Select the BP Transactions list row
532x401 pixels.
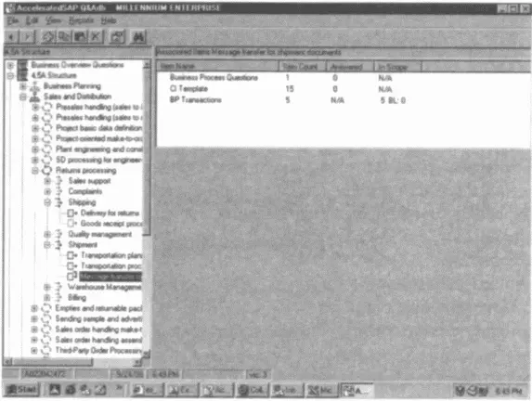click(344, 100)
